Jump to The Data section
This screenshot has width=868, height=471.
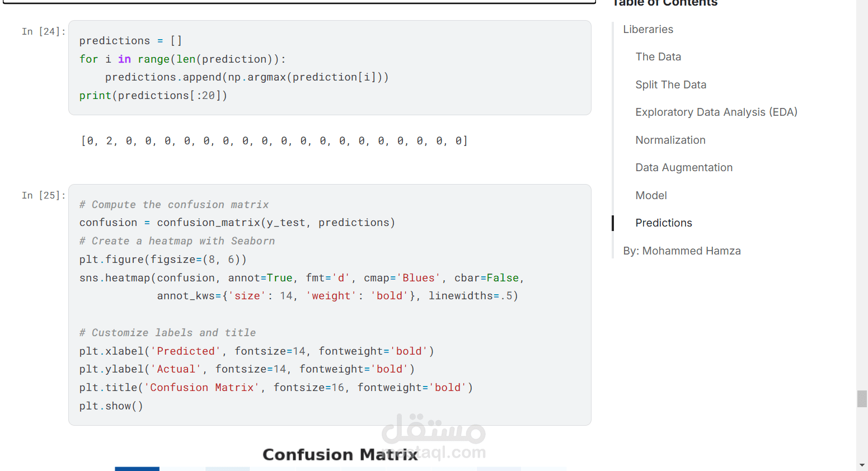(x=658, y=57)
